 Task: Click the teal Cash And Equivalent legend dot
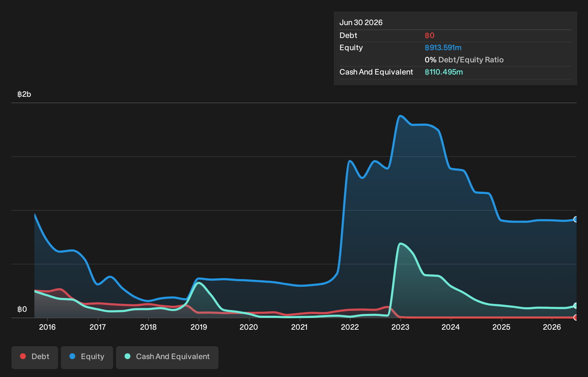pos(127,356)
